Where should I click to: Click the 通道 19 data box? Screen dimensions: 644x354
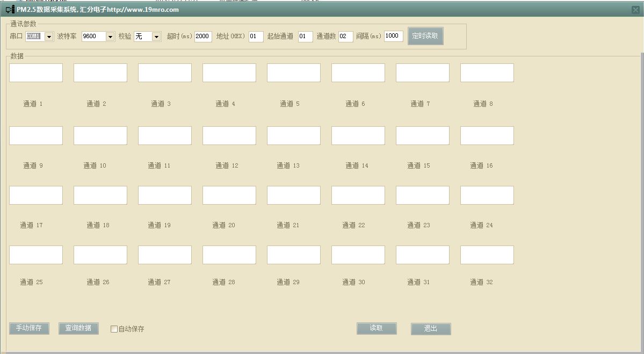pyautogui.click(x=165, y=195)
